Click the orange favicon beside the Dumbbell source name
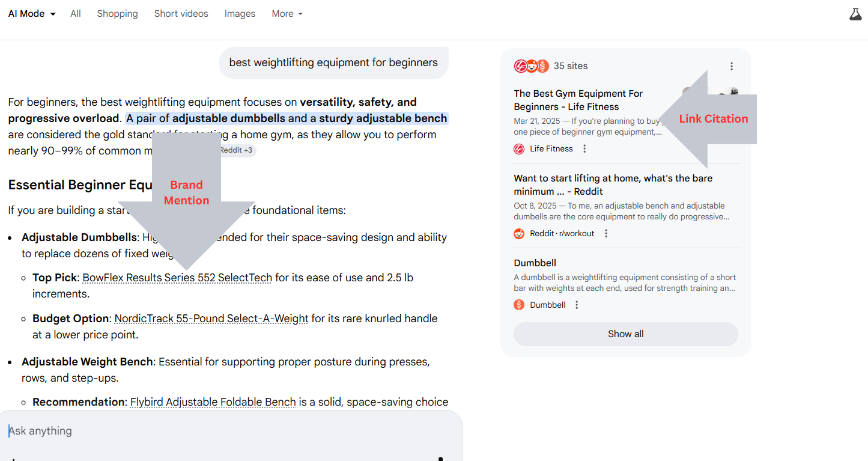 click(519, 305)
